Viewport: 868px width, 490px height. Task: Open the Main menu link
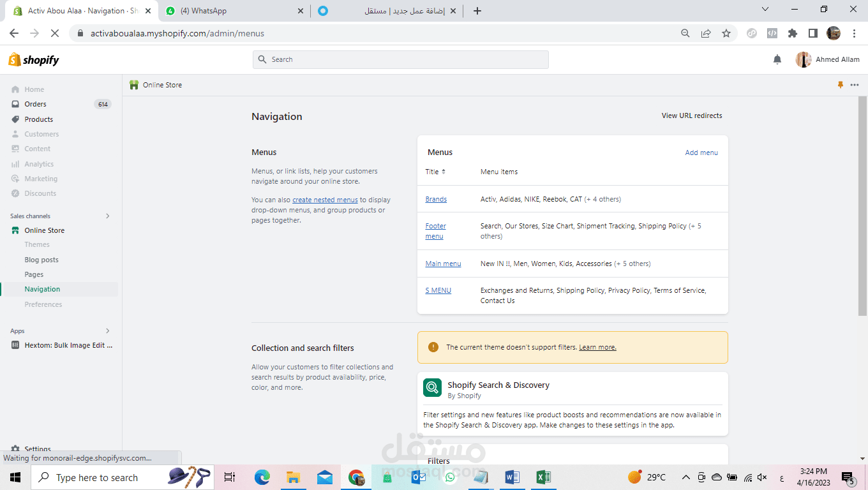pyautogui.click(x=443, y=264)
